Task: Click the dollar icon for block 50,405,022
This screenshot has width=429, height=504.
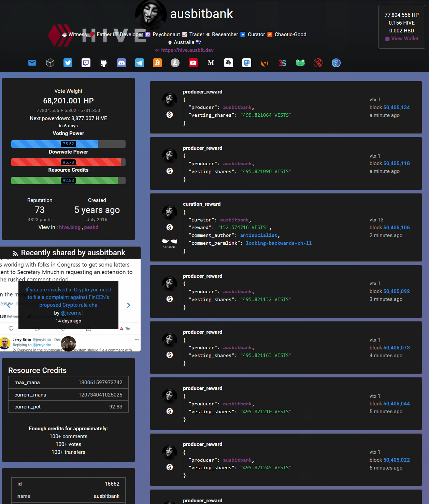Action: point(170,467)
